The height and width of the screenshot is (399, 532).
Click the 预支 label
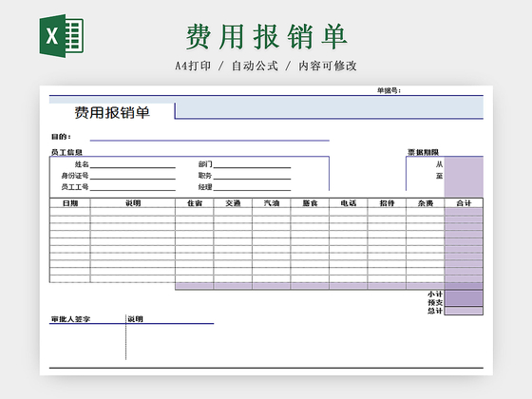point(435,303)
